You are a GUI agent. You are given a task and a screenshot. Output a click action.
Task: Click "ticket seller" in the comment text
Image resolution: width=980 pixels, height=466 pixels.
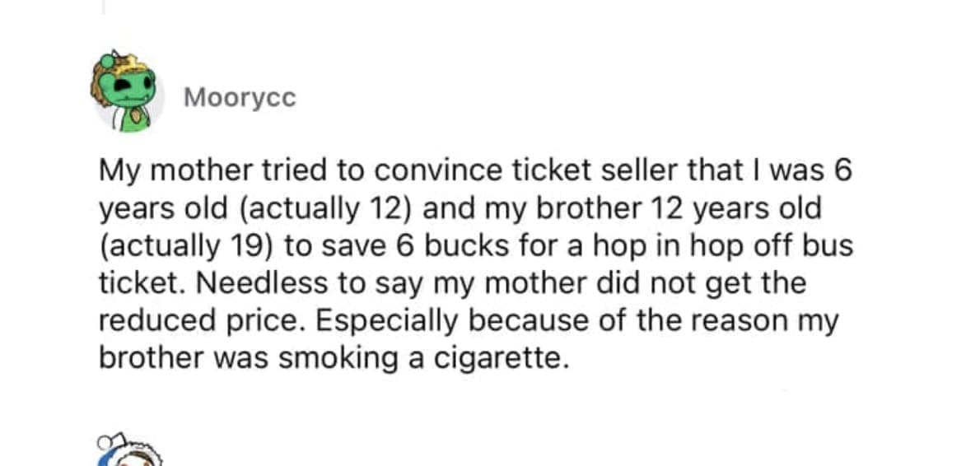click(562, 170)
